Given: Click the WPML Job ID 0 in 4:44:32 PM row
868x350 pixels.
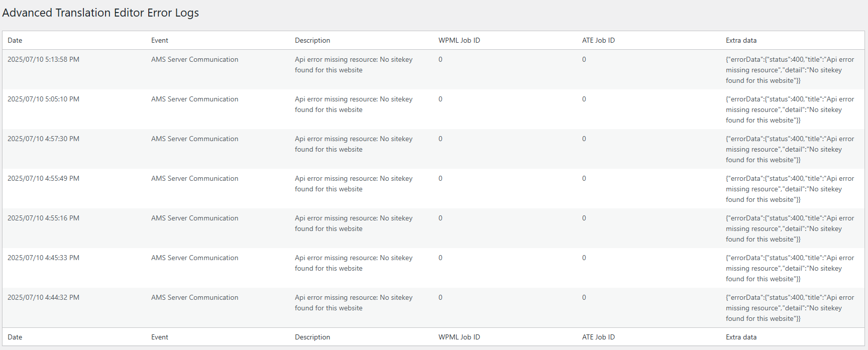Looking at the screenshot, I should tap(441, 297).
